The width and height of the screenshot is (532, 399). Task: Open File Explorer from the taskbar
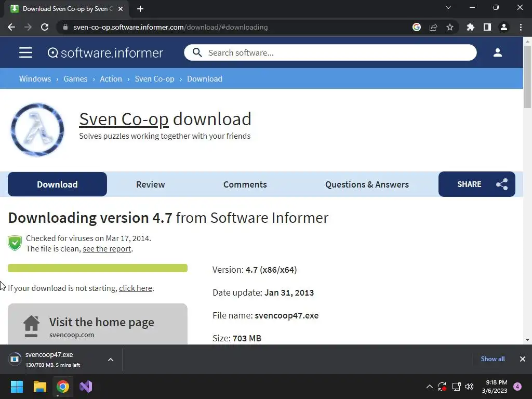[39, 387]
